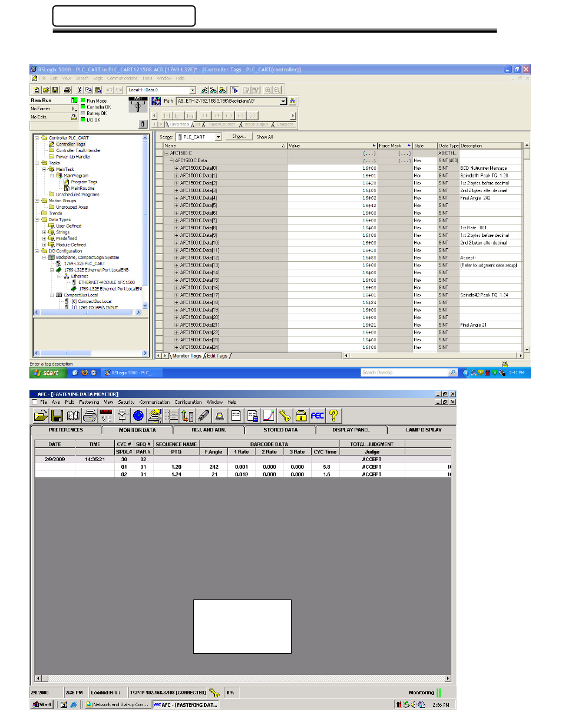Click the padlock security icon in AFC toolbar

coord(300,416)
